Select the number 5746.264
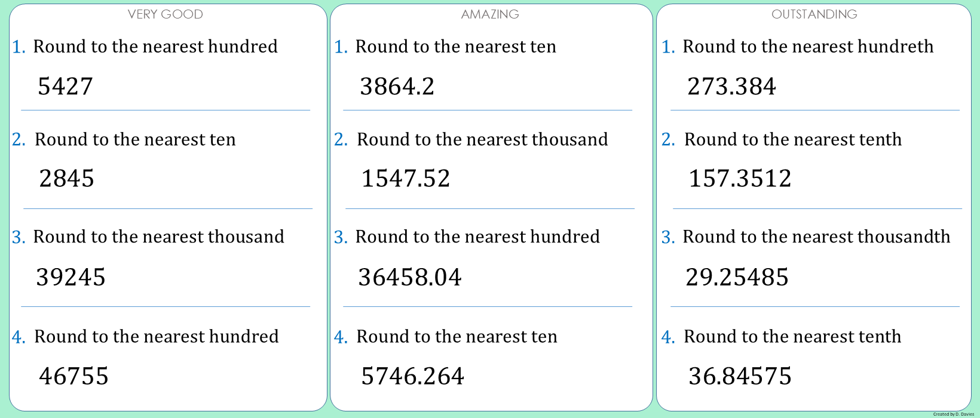 pyautogui.click(x=412, y=376)
